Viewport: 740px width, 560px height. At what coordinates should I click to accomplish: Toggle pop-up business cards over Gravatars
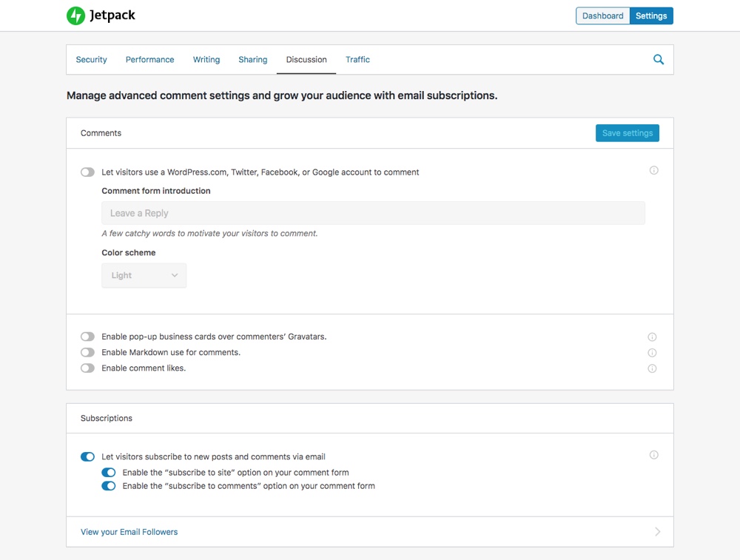click(87, 337)
